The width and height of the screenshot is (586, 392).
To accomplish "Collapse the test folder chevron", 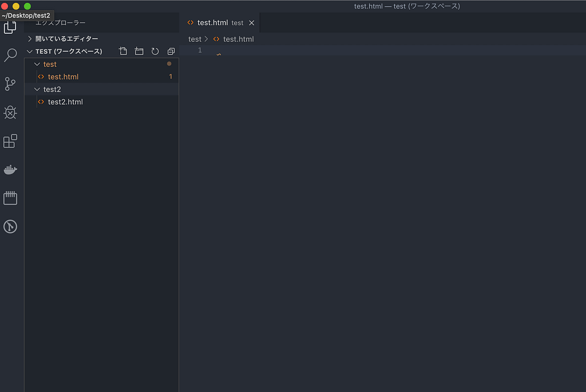I will 37,64.
